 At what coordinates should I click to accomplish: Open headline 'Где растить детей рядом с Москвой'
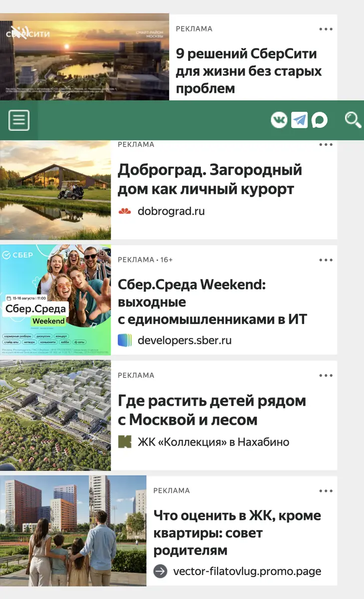coord(212,410)
